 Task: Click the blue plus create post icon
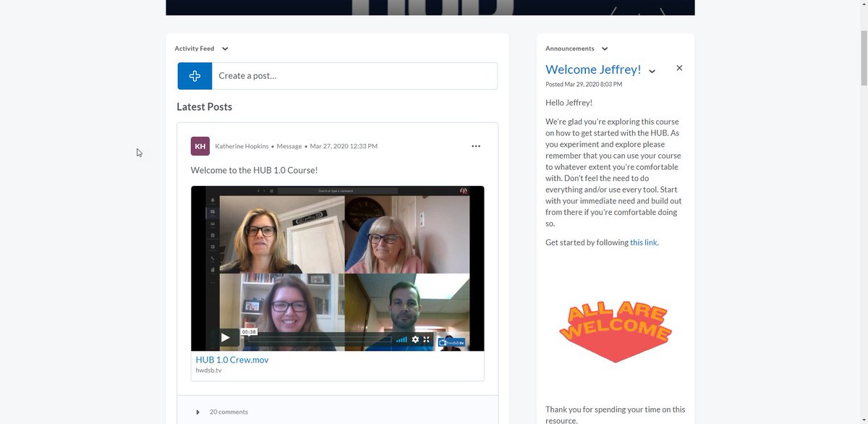click(x=195, y=76)
